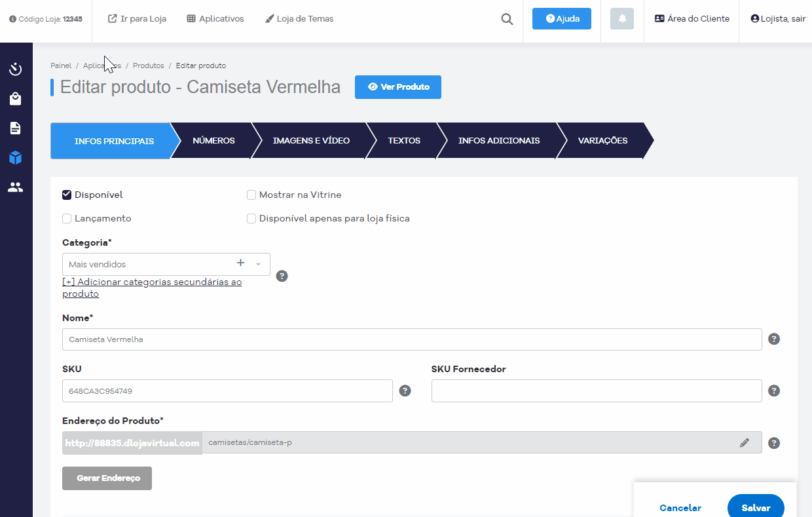Click the Ajuda help button
Viewport: 812px width, 517px height.
[562, 19]
